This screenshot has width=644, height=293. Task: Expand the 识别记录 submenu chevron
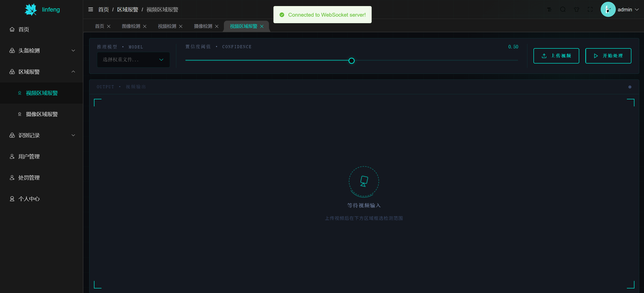tap(73, 135)
